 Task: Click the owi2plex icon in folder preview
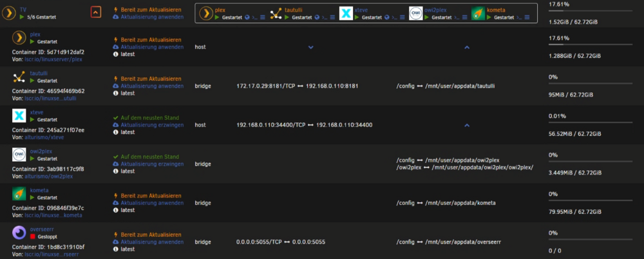(416, 13)
